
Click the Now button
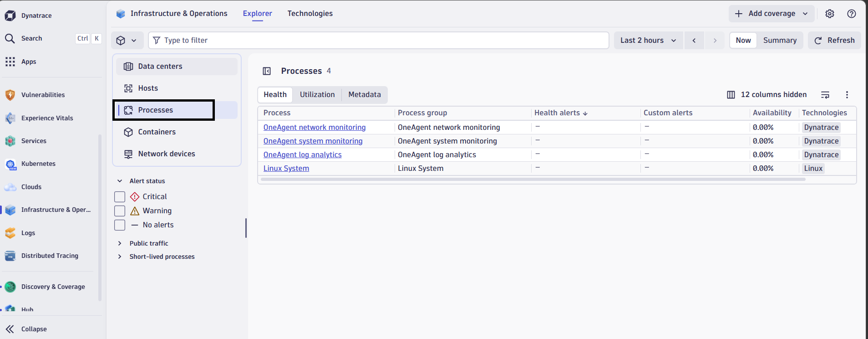click(743, 40)
